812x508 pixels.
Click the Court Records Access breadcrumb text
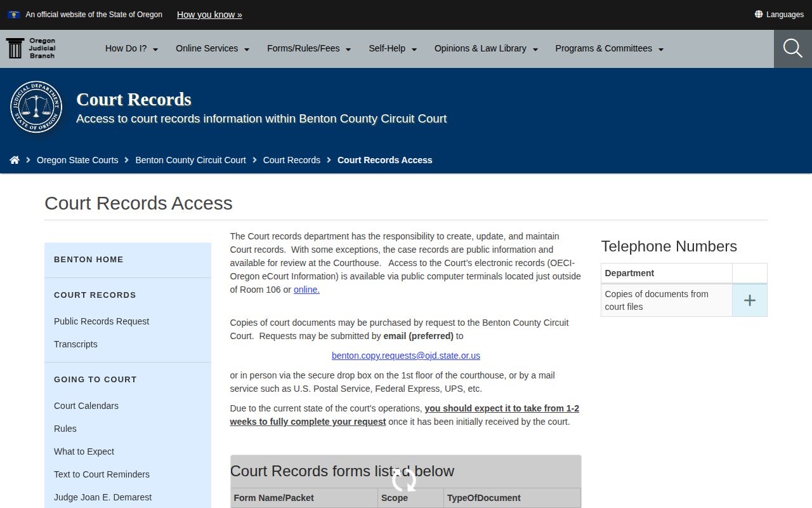point(384,160)
